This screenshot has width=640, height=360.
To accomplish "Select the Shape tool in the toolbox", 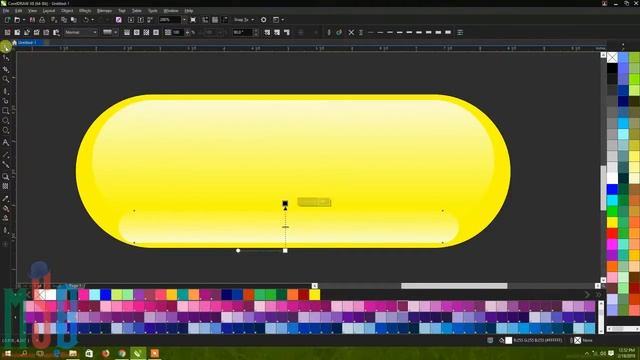I will click(x=6, y=59).
